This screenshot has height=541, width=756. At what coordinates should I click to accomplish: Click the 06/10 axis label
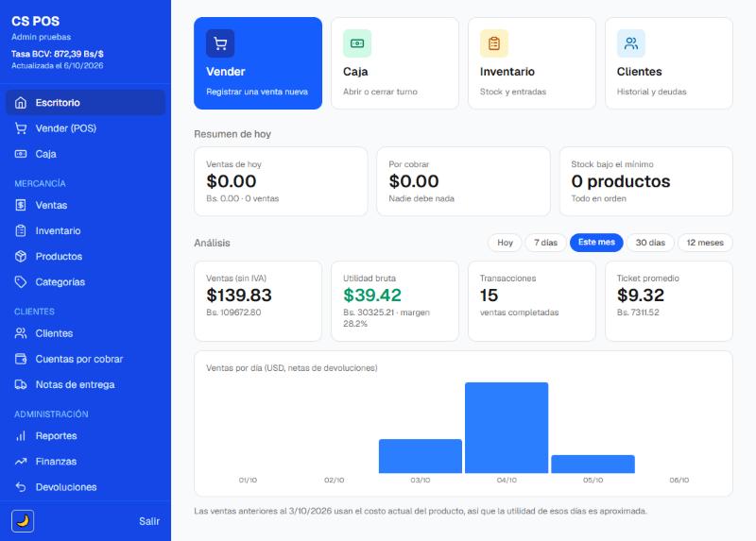point(679,481)
